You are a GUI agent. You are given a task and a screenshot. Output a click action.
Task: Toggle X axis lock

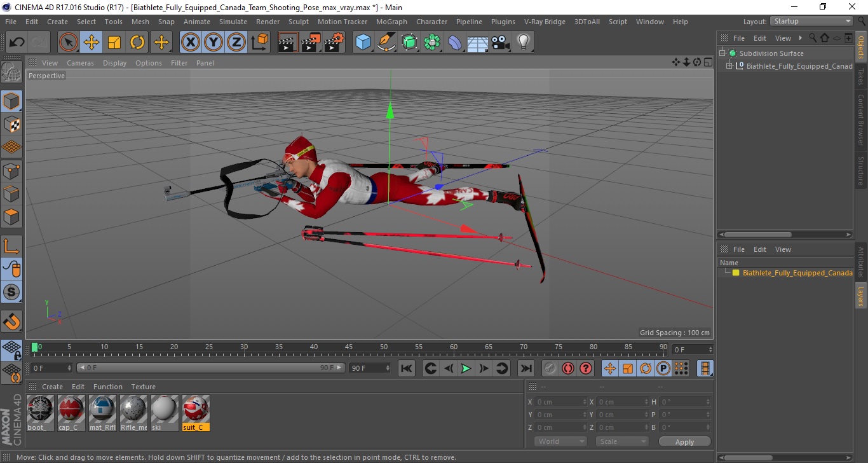tap(191, 43)
